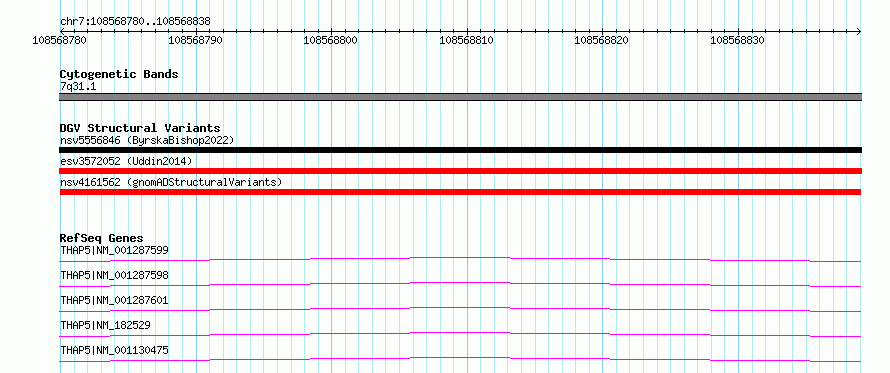This screenshot has width=890, height=373.
Task: Click ruler position 108568820
Action: click(x=602, y=40)
